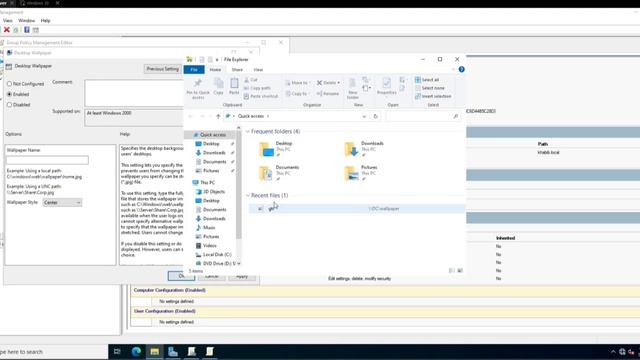The width and height of the screenshot is (640, 360).
Task: Click Copy path in ribbon
Action: (257, 88)
